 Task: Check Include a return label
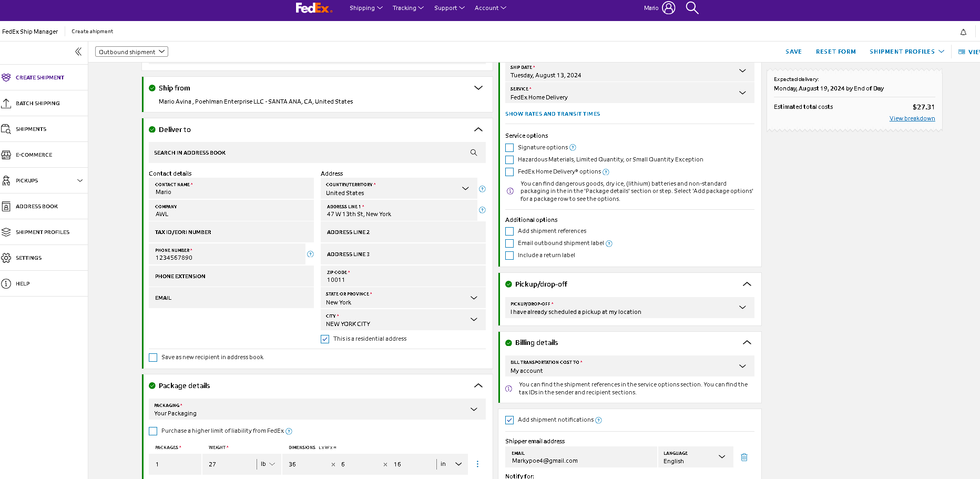509,256
